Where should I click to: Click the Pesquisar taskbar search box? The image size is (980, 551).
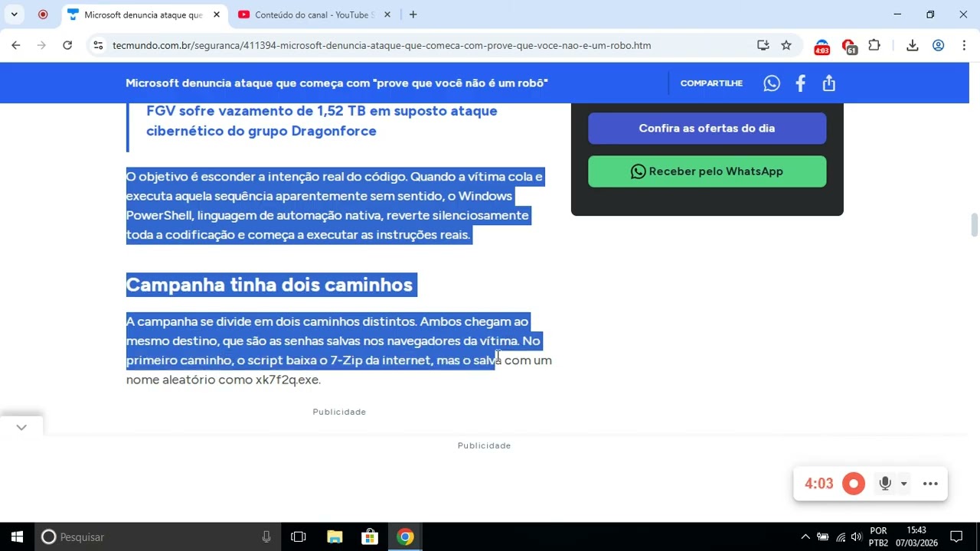[157, 536]
